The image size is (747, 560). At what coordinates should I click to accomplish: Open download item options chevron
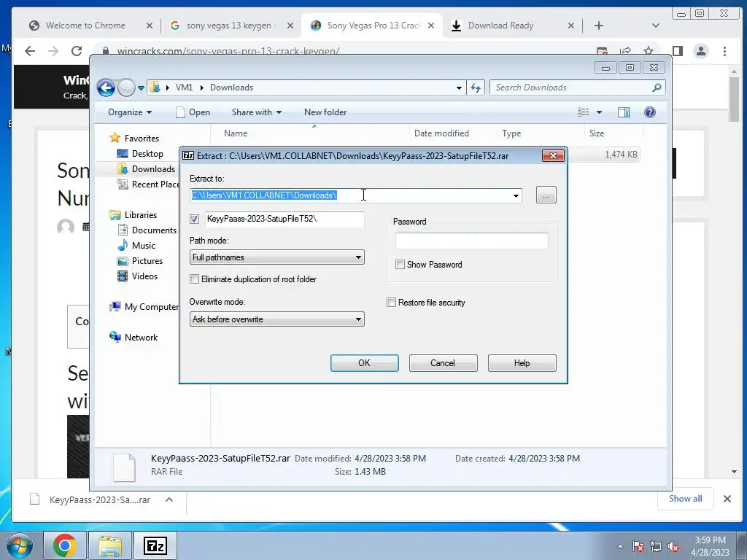coord(169,499)
